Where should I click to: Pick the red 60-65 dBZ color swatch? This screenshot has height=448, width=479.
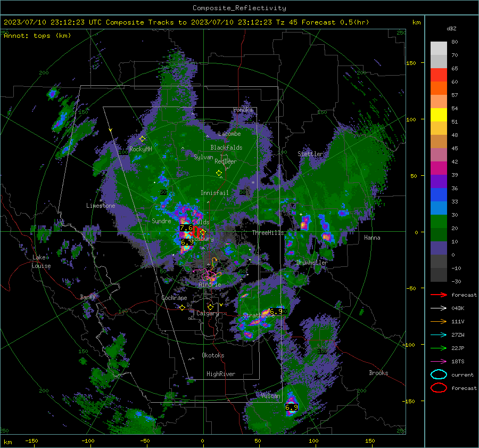pos(439,75)
